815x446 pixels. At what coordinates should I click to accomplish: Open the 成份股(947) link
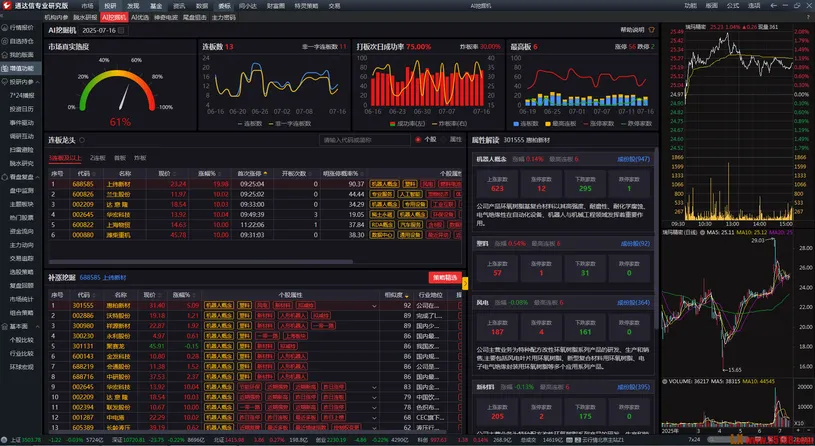pos(633,159)
